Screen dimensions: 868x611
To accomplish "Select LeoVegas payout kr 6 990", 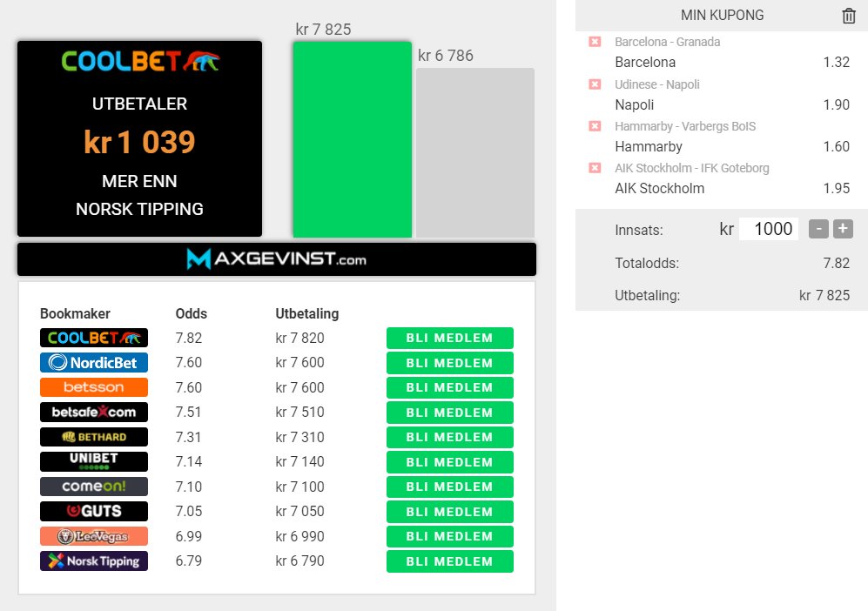I will tap(300, 536).
